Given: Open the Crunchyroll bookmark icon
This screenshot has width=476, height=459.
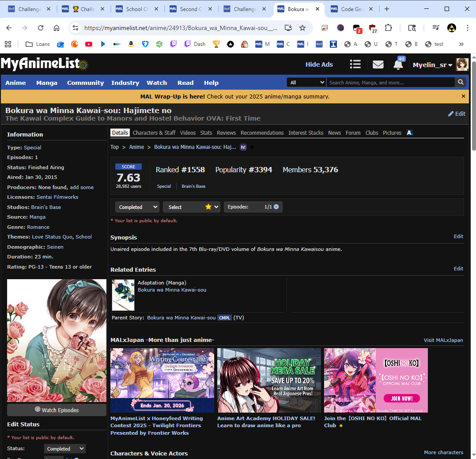Looking at the screenshot, I should 74,44.
